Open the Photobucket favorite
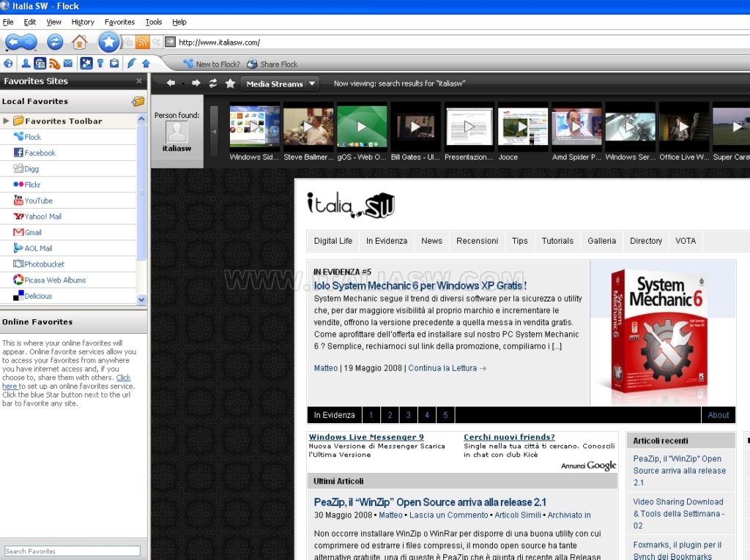750x560 pixels. point(39,264)
